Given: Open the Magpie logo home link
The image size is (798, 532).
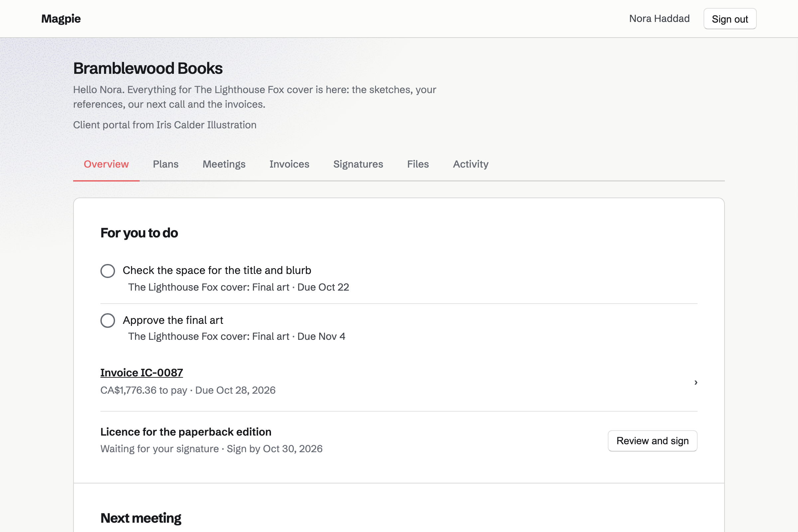Looking at the screenshot, I should pos(61,19).
